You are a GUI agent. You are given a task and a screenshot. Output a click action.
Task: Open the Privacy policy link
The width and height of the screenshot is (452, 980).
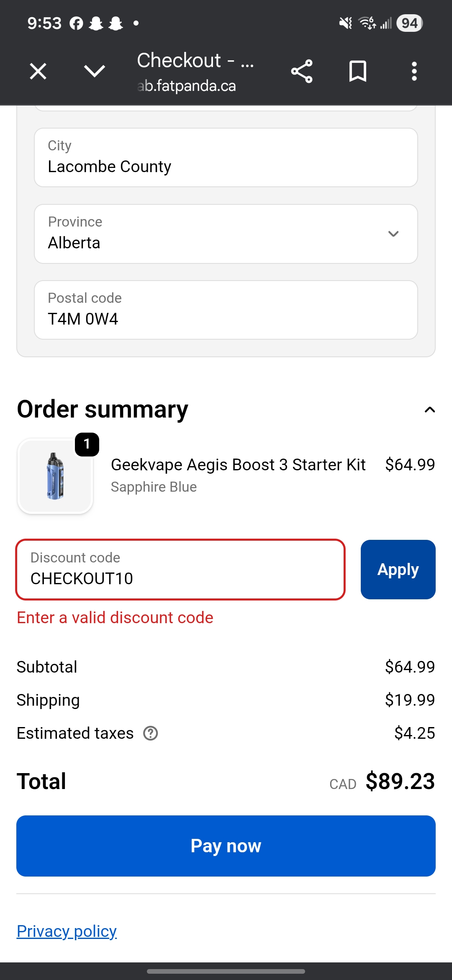pyautogui.click(x=67, y=931)
